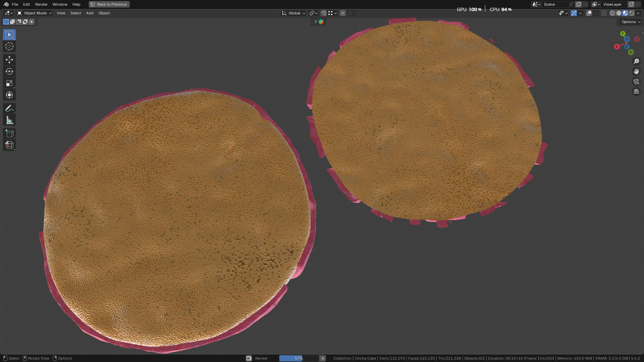Viewport: 644px width, 362px height.
Task: Set selection mode to Subtract
Action: [x=19, y=22]
